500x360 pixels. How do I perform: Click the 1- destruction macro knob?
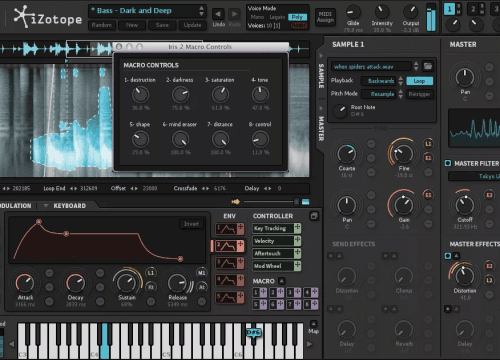(140, 95)
